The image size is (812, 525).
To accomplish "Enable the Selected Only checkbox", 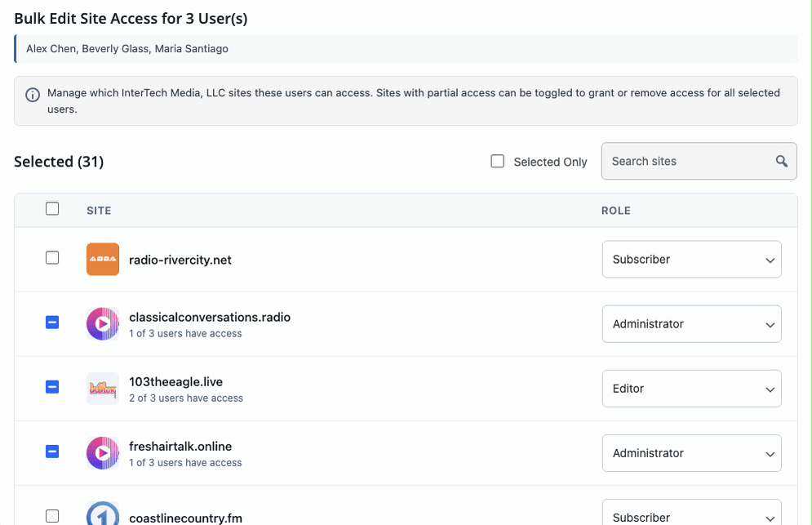I will coord(497,162).
